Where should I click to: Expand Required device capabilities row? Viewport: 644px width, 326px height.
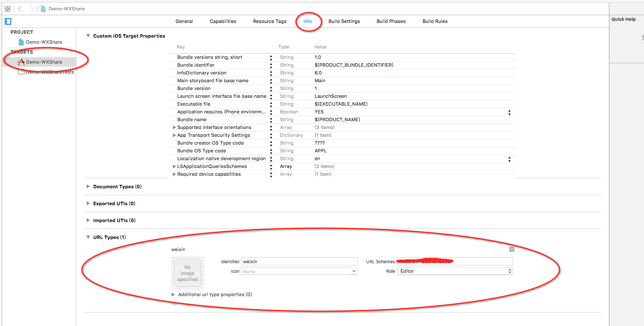[x=174, y=174]
